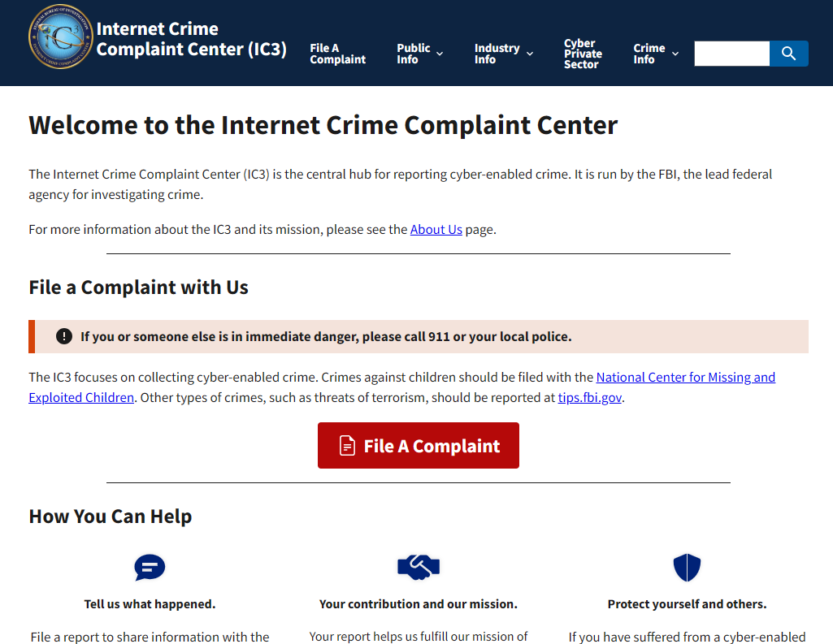Expand the Crime Info dropdown

pyautogui.click(x=656, y=54)
